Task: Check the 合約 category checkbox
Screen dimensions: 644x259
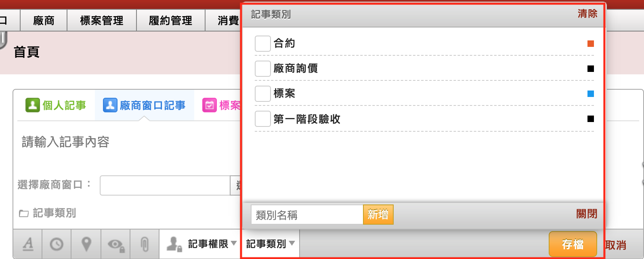Action: (263, 44)
